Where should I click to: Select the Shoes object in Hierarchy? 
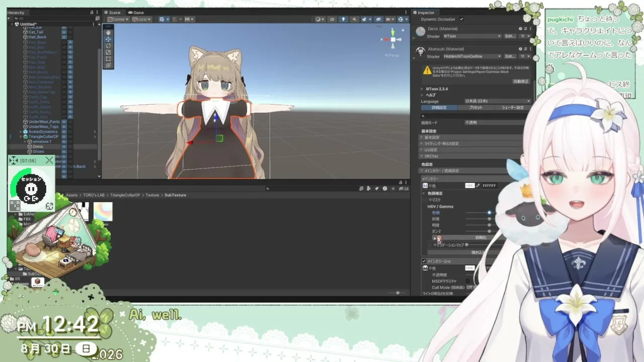[38, 151]
